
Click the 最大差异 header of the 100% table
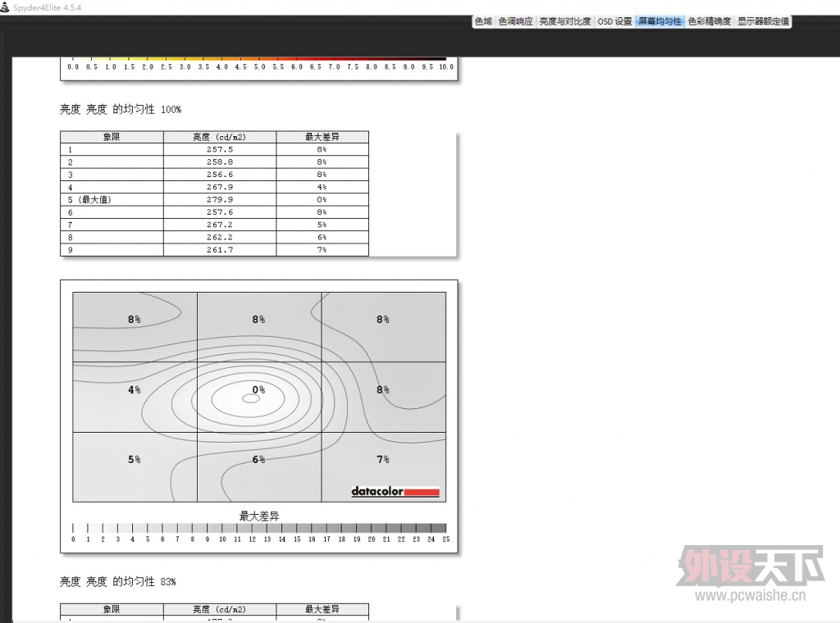pyautogui.click(x=322, y=137)
